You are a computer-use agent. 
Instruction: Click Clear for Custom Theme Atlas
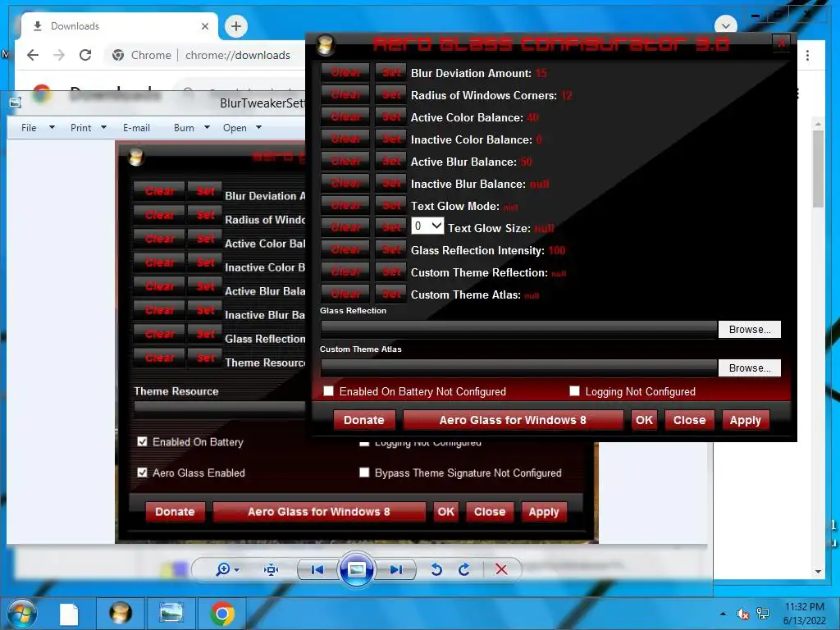[x=345, y=294]
